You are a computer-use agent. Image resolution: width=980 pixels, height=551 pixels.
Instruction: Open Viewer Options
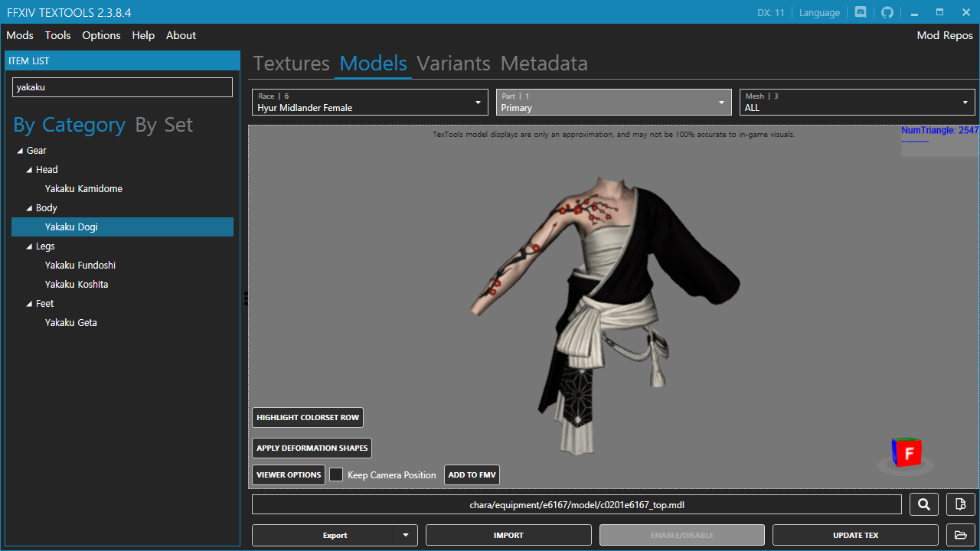click(x=289, y=474)
